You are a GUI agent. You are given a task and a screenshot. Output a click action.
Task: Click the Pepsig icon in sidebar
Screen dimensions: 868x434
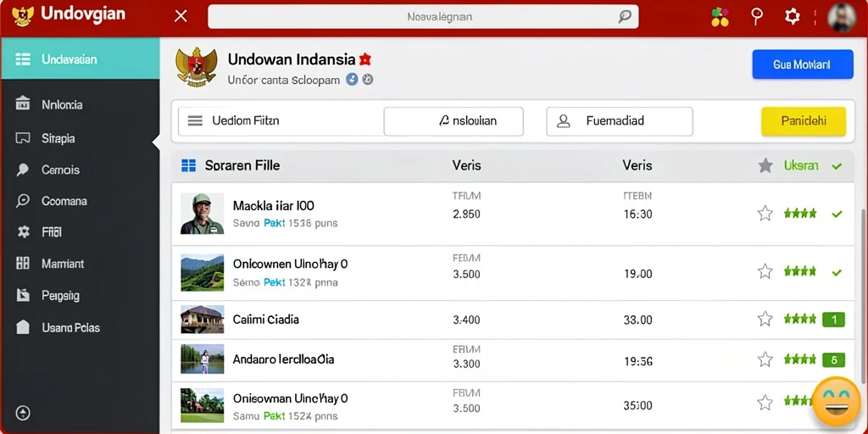pyautogui.click(x=23, y=295)
